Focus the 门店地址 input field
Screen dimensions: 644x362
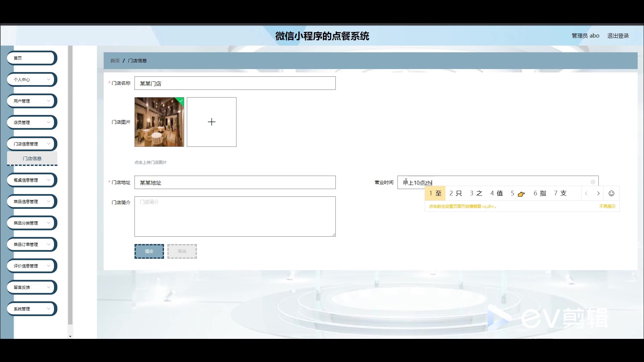(235, 182)
